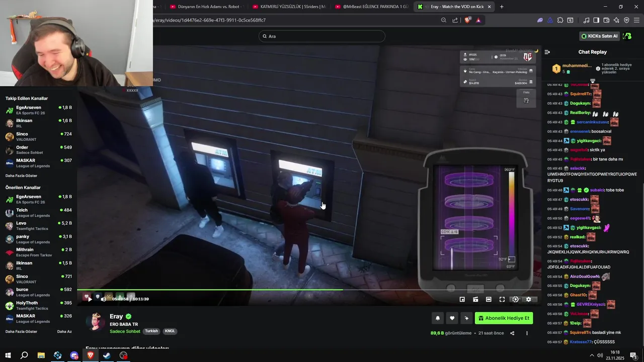Screen dimensions: 644x362
Task: Collapse recommended channels with Daha Az
Action: [x=64, y=332]
